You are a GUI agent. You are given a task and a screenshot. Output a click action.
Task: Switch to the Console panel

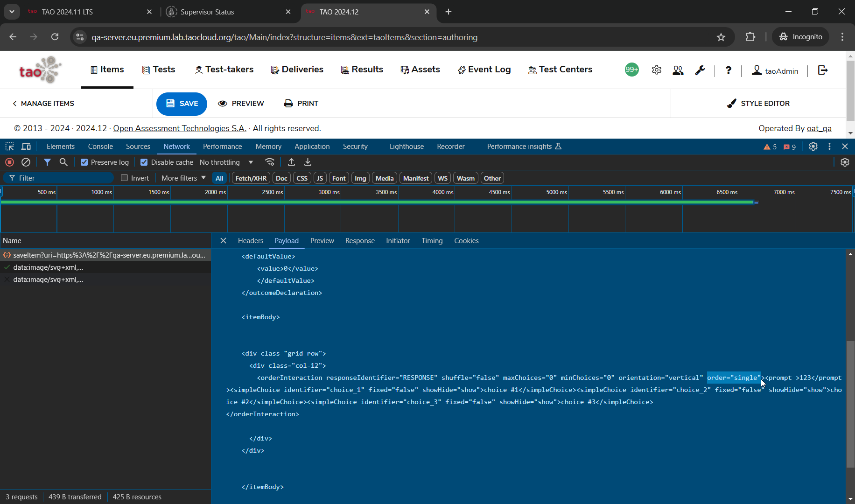coord(100,147)
